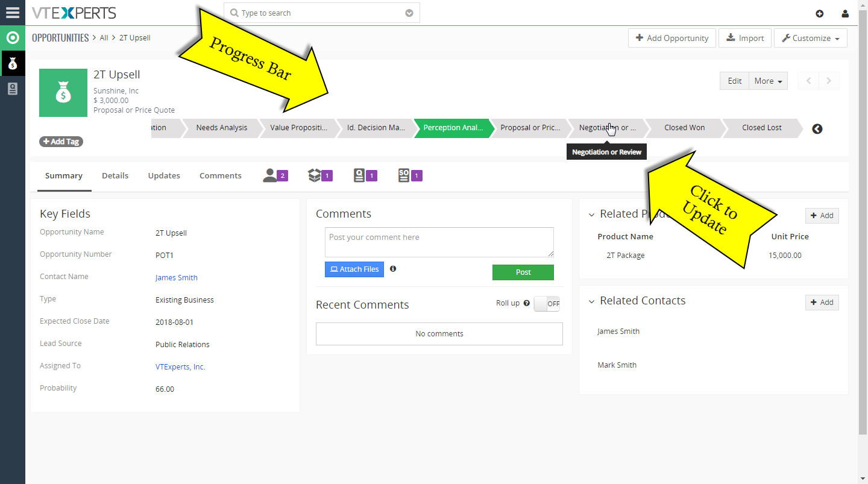The height and width of the screenshot is (484, 868).
Task: Click the VTExperts logo
Action: (x=74, y=13)
